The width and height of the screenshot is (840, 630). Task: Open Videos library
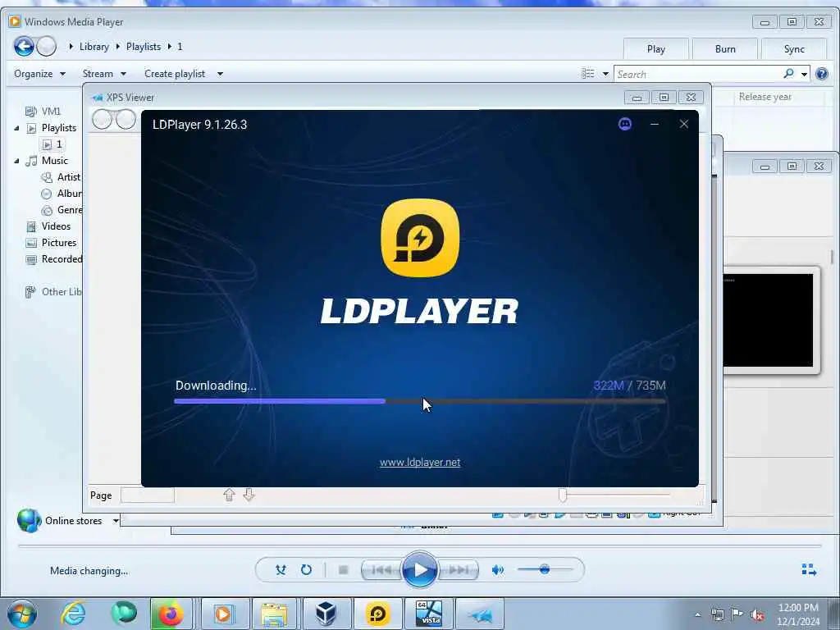coord(48,226)
